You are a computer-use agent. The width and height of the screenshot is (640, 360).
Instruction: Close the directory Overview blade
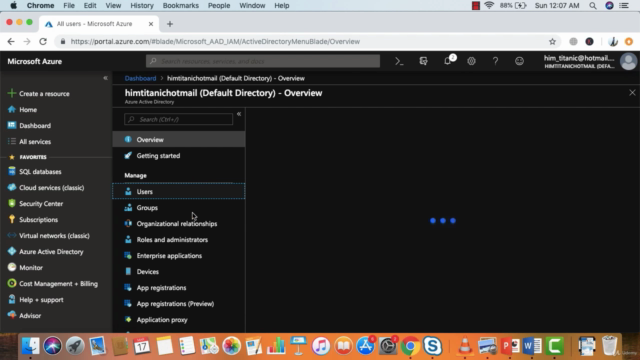click(632, 93)
